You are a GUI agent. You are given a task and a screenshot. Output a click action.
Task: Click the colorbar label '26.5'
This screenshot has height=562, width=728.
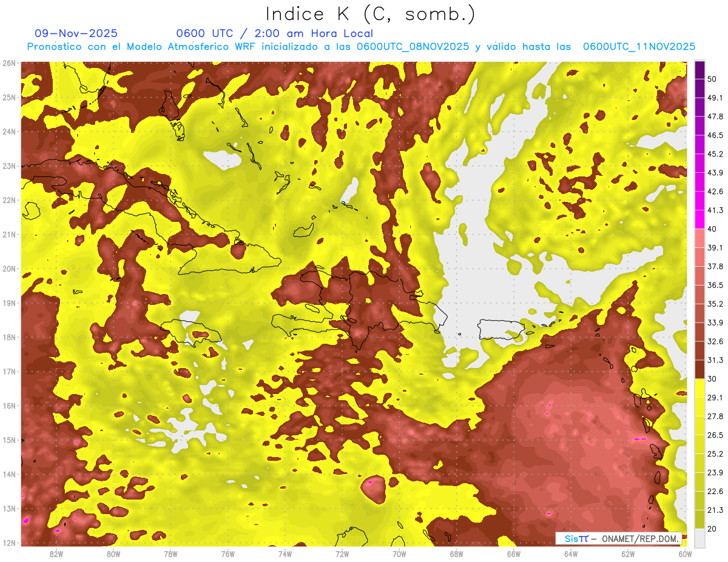click(x=716, y=435)
